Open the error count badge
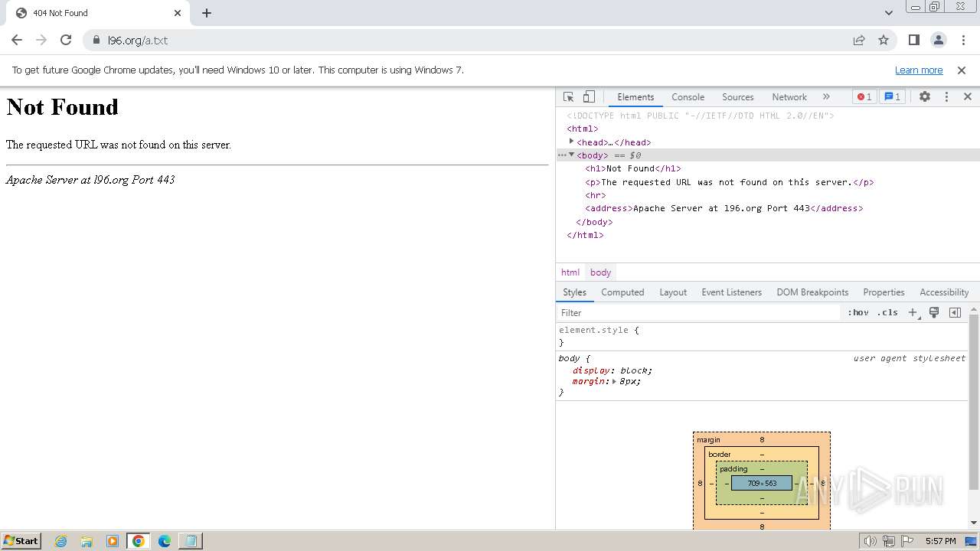The image size is (980, 551). point(864,96)
